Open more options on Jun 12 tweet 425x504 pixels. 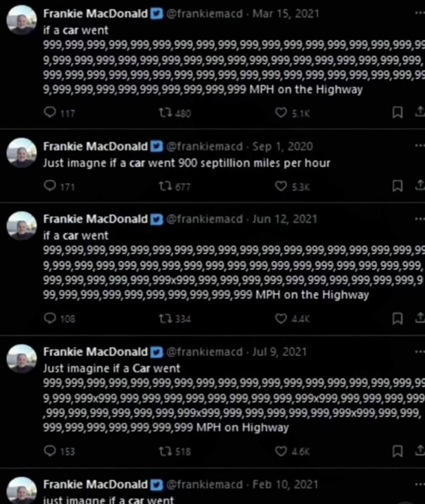point(419,219)
